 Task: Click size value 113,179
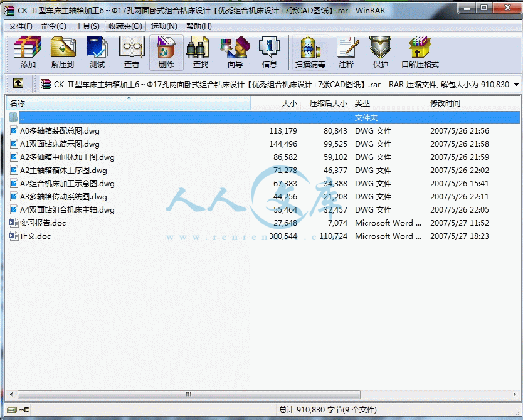(x=283, y=130)
